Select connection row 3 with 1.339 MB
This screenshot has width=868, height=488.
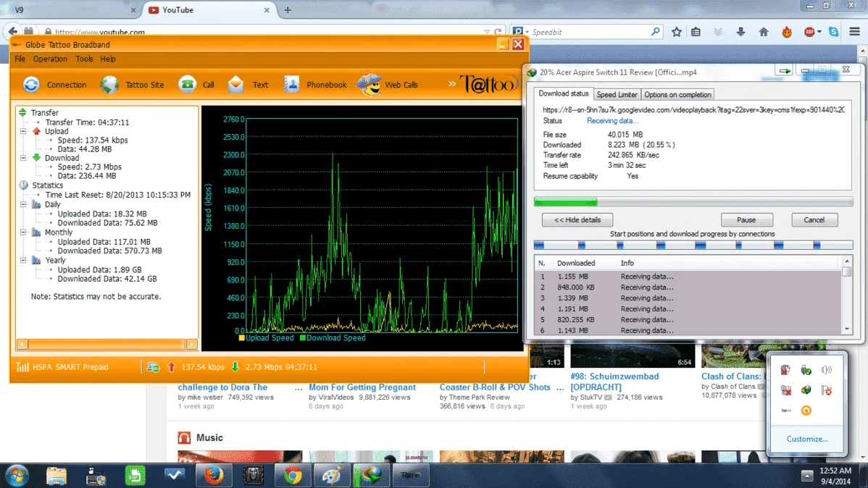tap(688, 298)
